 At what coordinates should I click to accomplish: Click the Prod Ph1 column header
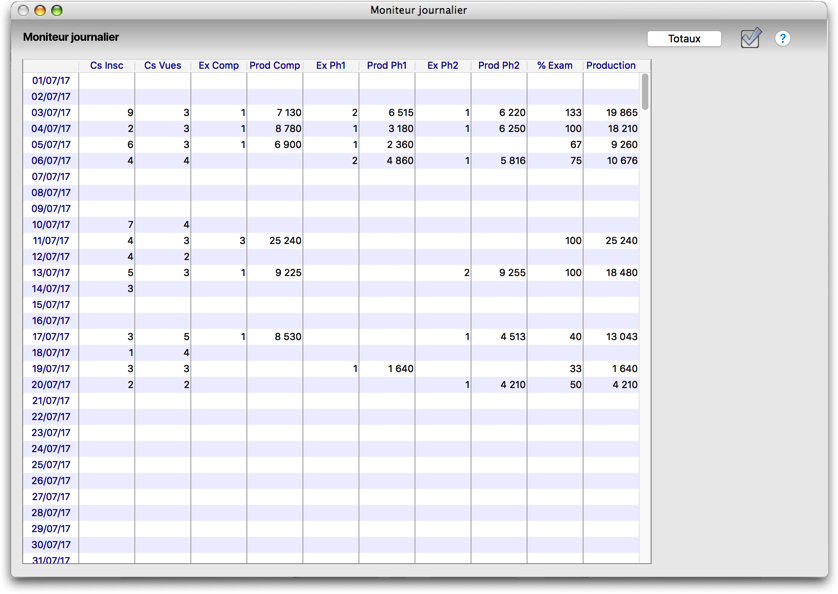(x=387, y=65)
